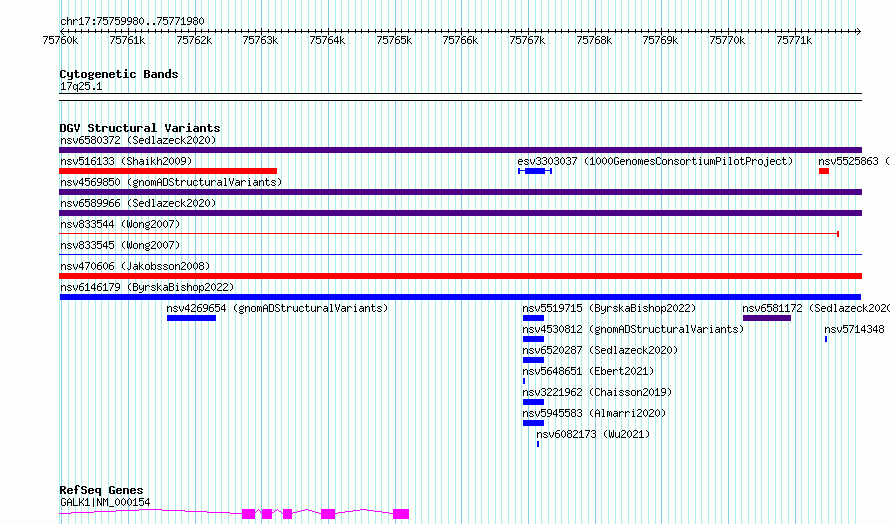The image size is (890, 524).
Task: Open esv3303037 (1000GenomesConsortiumPilotProject) label
Action: click(655, 161)
